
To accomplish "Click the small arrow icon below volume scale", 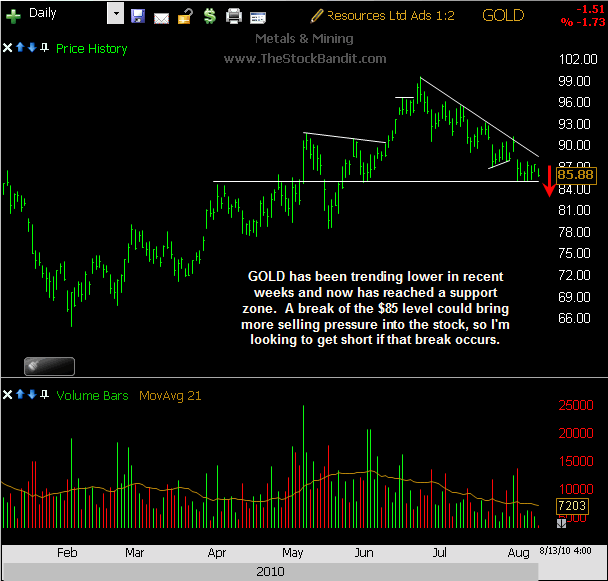I will point(561,523).
